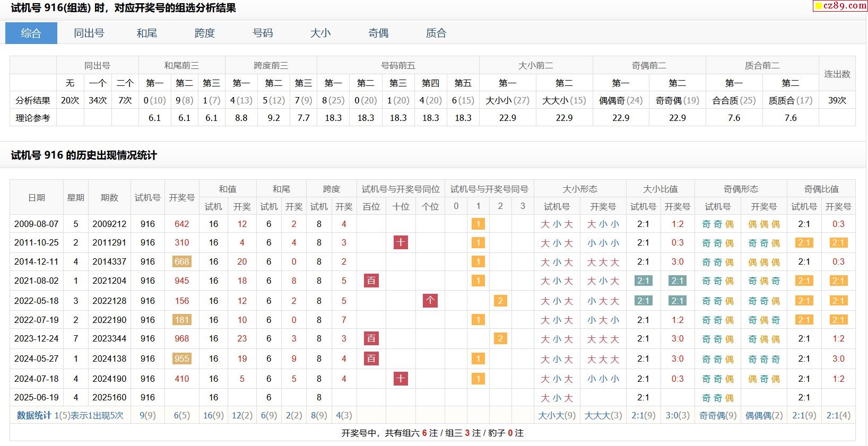Switch to the 跨度 tab
This screenshot has height=446, width=868.
click(205, 33)
